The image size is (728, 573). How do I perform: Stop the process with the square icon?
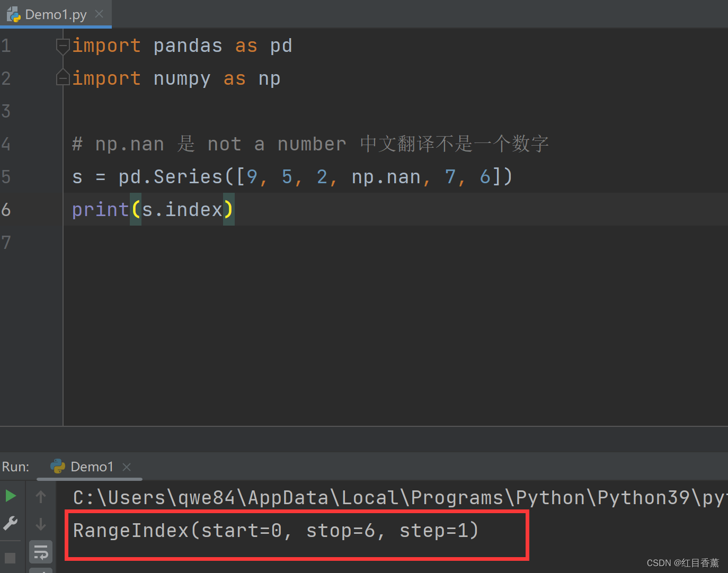10,558
